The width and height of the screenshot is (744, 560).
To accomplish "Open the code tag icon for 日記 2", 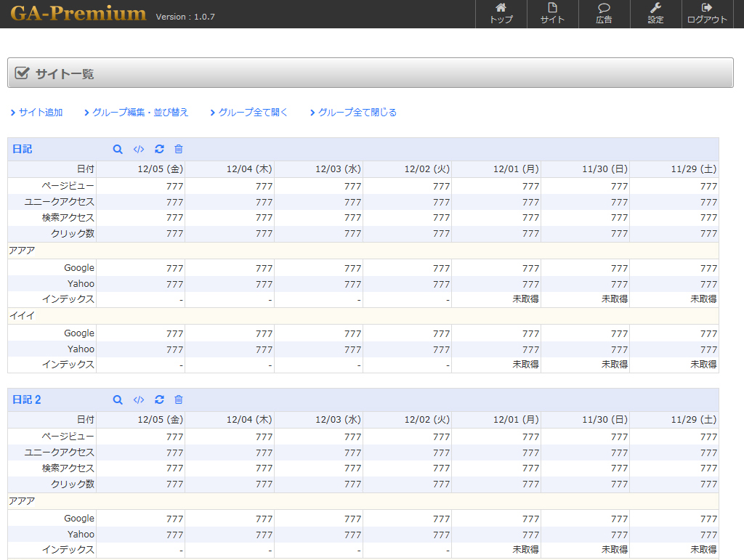I will pyautogui.click(x=139, y=399).
